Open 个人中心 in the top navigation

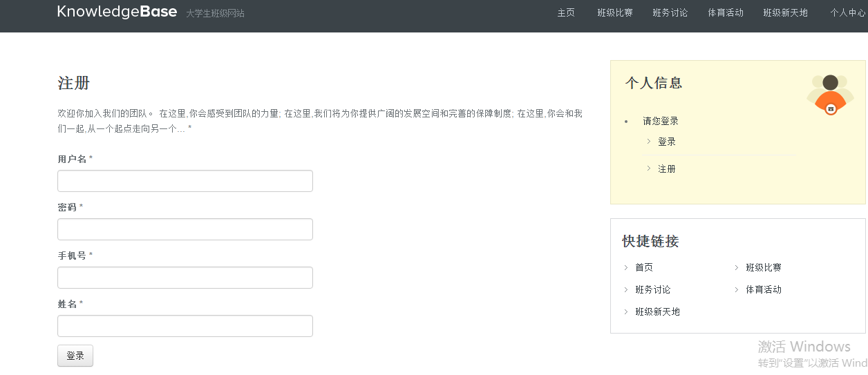847,12
